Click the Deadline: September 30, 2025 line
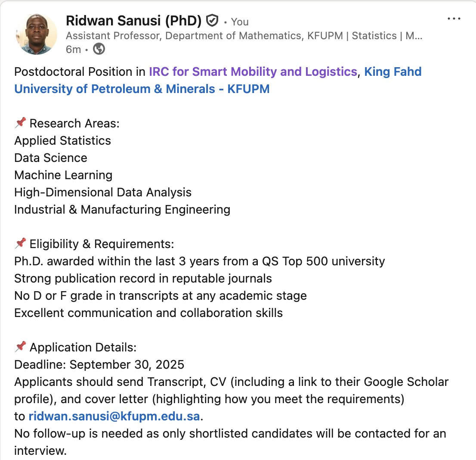This screenshot has height=460, width=476. [x=99, y=365]
